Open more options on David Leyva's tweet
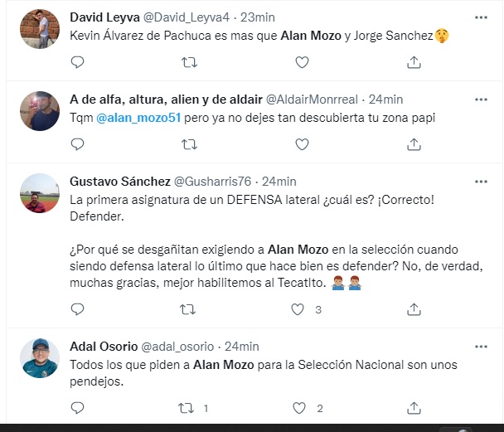504x432 pixels. [x=481, y=17]
